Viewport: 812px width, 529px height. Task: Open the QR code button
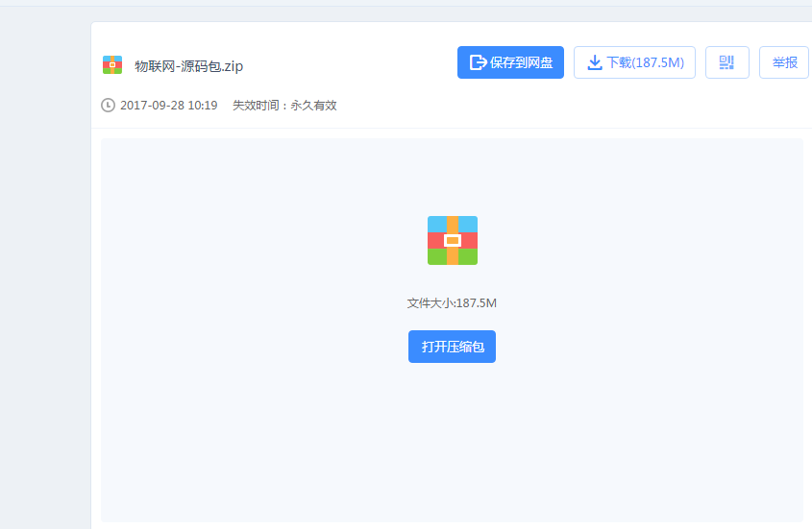[x=727, y=62]
